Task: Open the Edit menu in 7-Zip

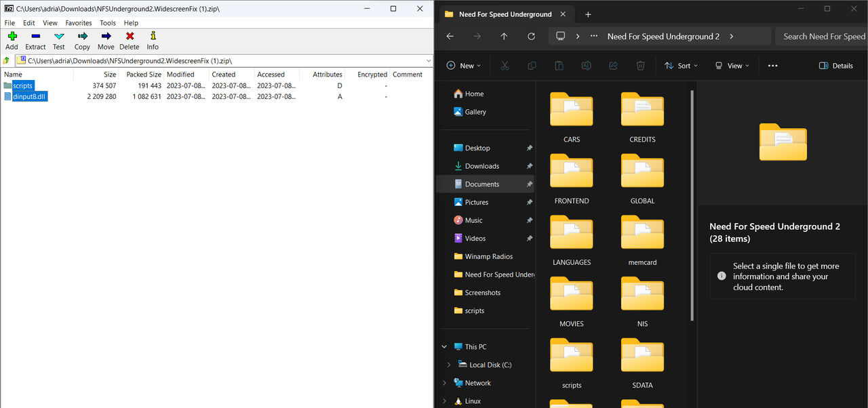Action: 29,23
